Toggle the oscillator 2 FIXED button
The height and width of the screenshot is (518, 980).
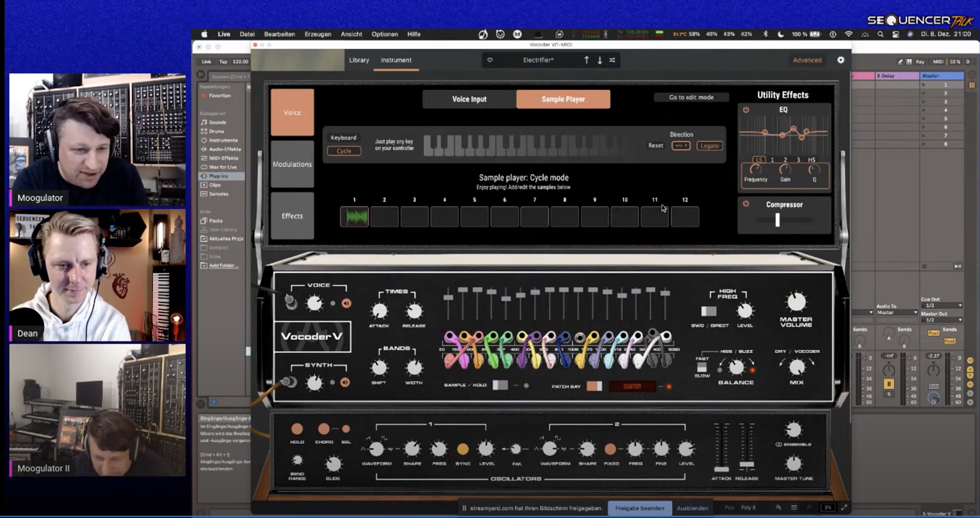tap(610, 448)
